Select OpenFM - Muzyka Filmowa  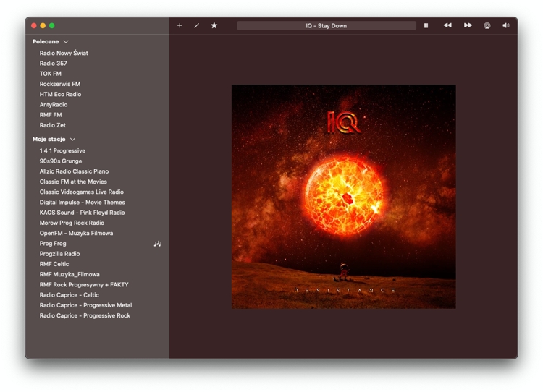pyautogui.click(x=76, y=233)
